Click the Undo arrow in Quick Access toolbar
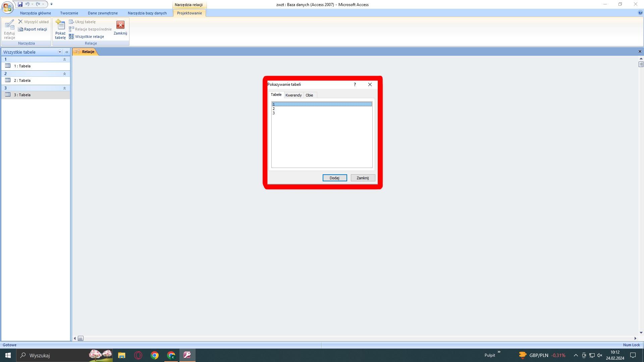The image size is (644, 362). point(28,4)
